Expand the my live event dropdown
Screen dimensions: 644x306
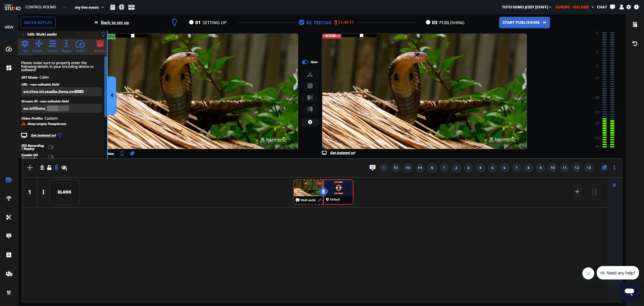coord(89,7)
